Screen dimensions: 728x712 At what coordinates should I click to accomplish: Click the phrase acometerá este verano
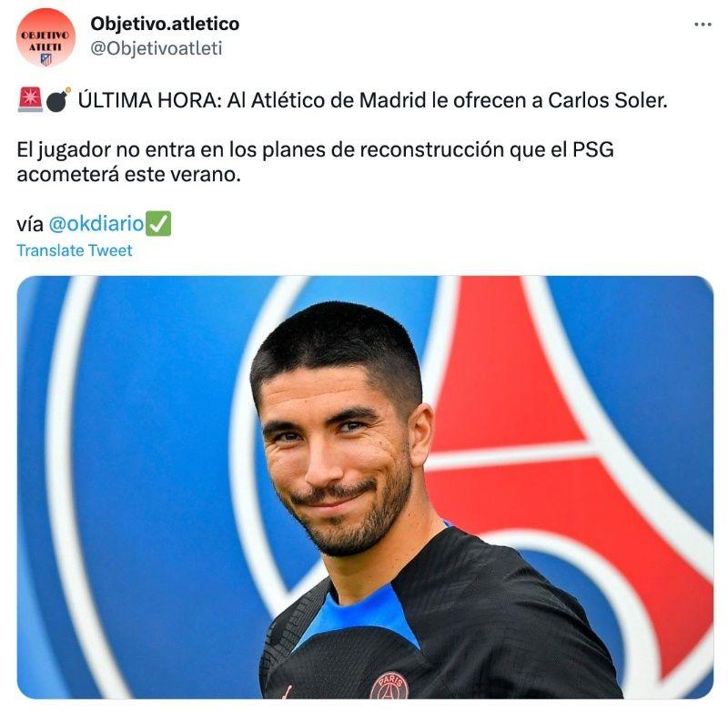pyautogui.click(x=129, y=175)
